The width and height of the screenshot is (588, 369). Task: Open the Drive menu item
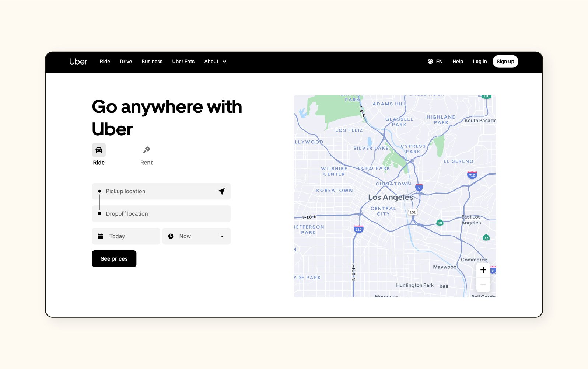[126, 62]
